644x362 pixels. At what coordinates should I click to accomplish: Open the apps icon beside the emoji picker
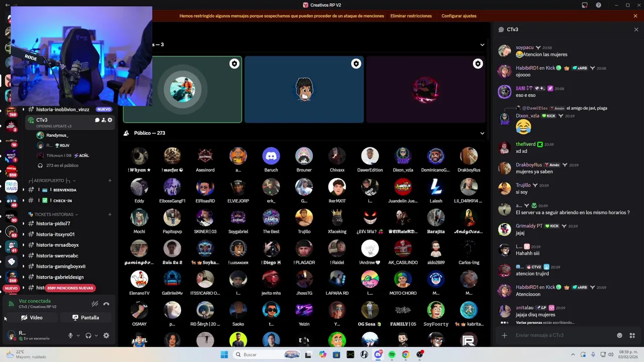click(632, 335)
